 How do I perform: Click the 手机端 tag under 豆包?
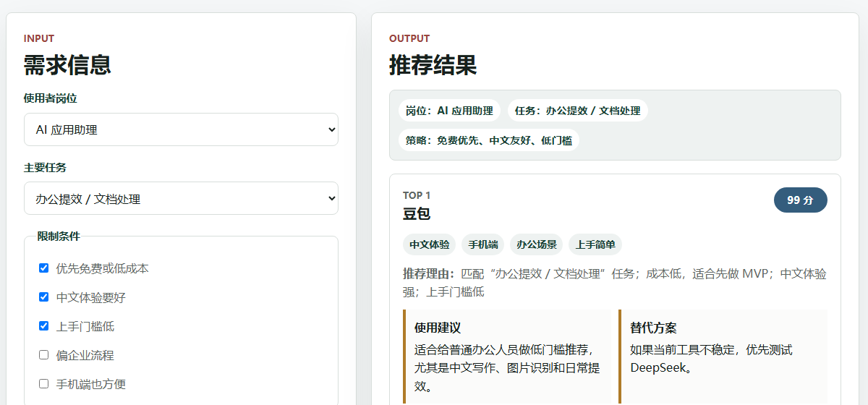483,244
